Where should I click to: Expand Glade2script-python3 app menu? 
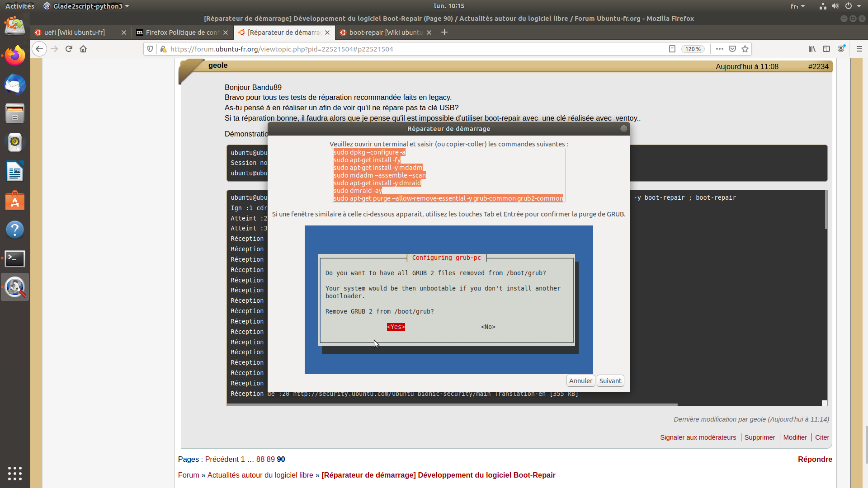click(x=86, y=6)
